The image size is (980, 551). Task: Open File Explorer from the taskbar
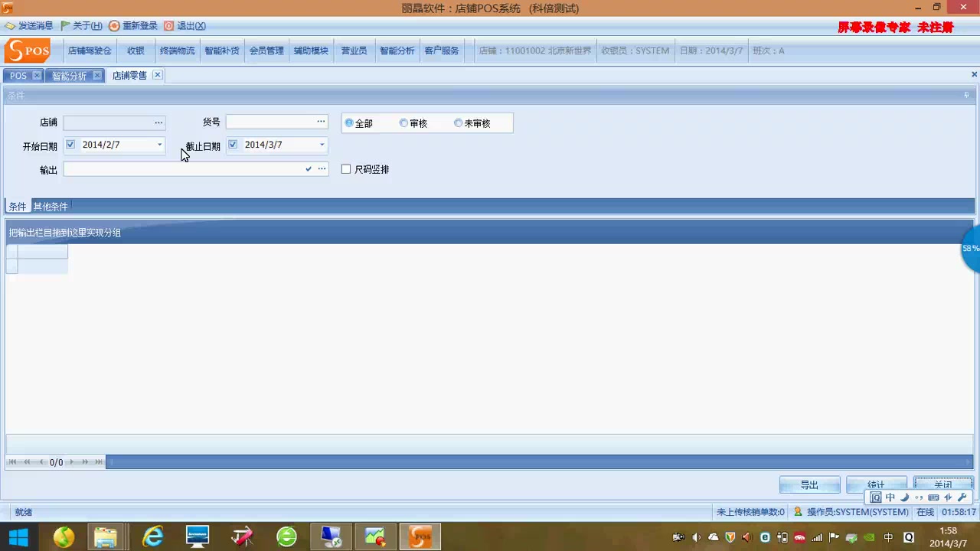point(106,537)
